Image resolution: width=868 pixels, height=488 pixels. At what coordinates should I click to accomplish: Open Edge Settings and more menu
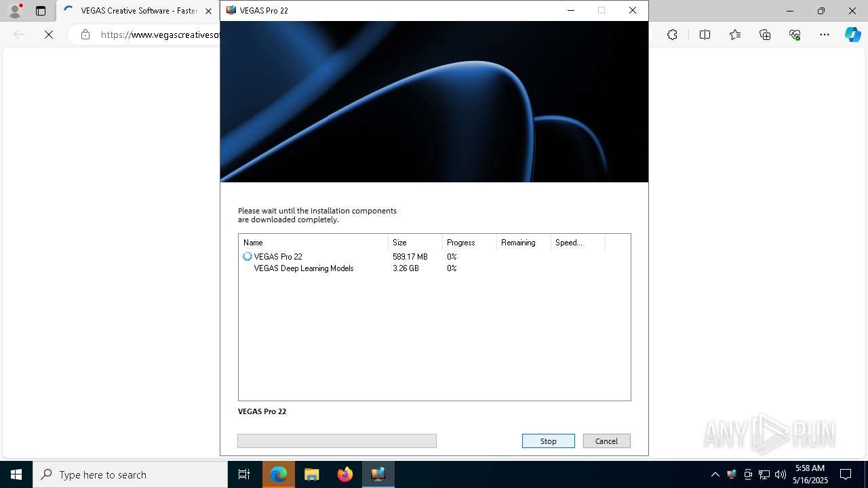[x=825, y=35]
